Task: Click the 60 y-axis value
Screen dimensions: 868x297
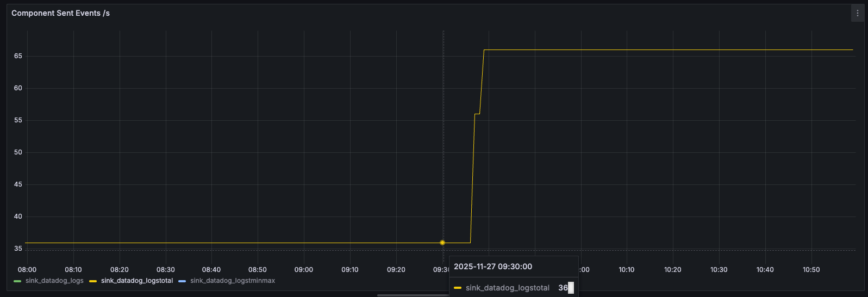Action: (x=18, y=88)
